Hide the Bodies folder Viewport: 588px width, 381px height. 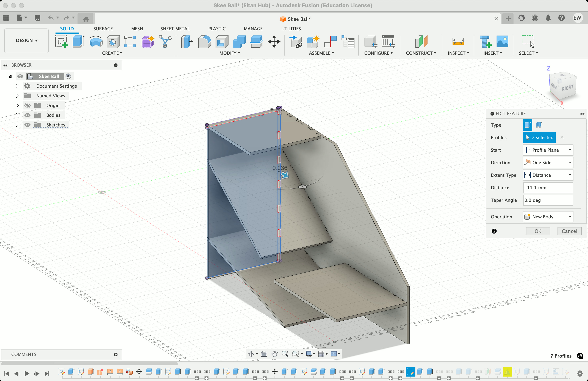[27, 115]
